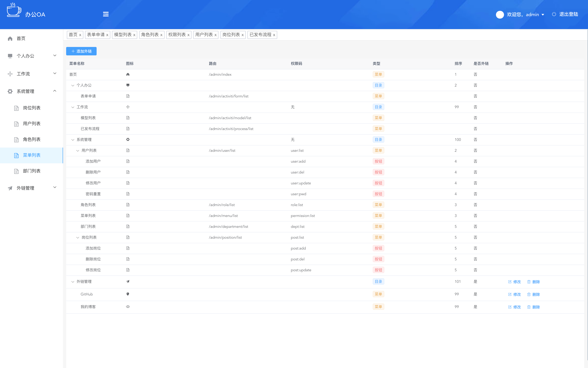Click the move icon in 工作流 table row
The width and height of the screenshot is (588, 368).
[x=128, y=107]
